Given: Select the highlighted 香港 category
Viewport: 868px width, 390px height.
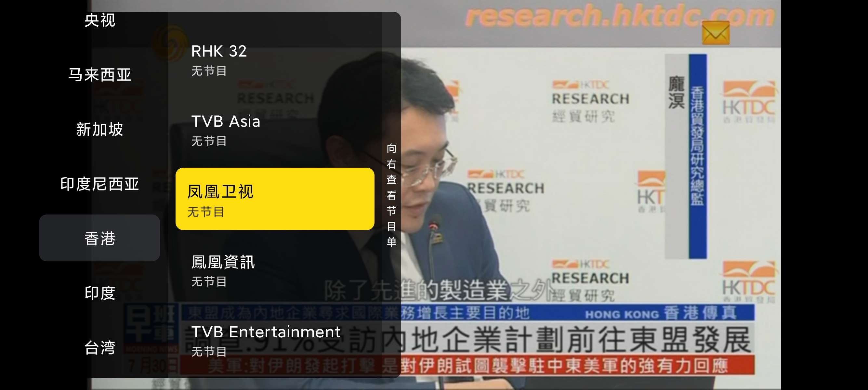Looking at the screenshot, I should [x=99, y=238].
